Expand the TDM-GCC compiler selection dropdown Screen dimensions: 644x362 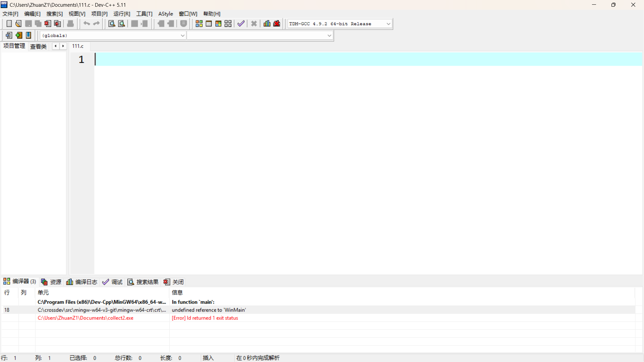click(x=388, y=24)
